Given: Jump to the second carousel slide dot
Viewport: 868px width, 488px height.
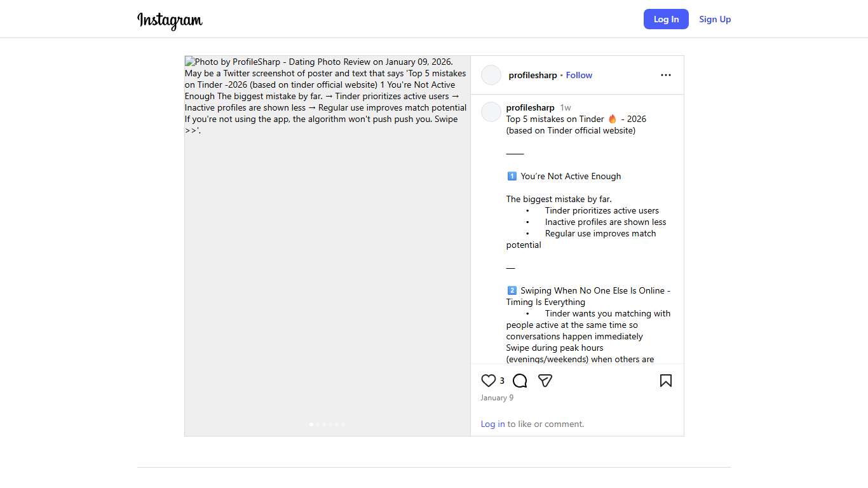Looking at the screenshot, I should 318,424.
